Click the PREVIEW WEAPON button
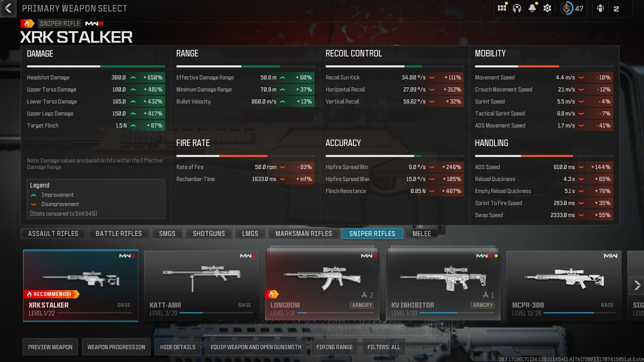This screenshot has width=644, height=362. 50,347
